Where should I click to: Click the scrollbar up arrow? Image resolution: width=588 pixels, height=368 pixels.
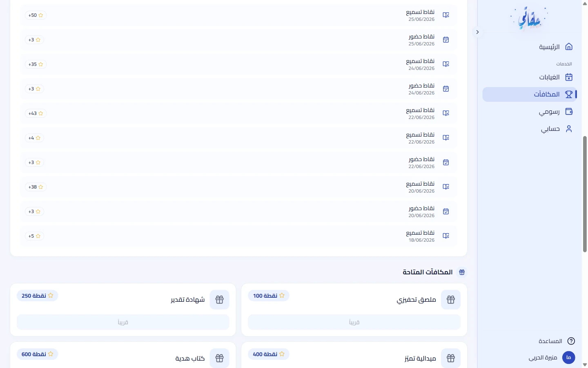(585, 3)
